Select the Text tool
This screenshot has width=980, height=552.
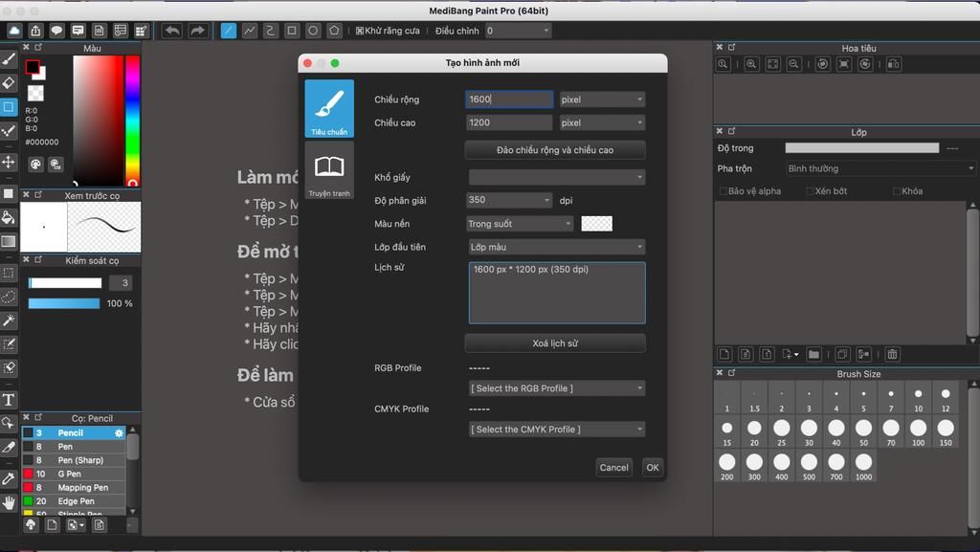click(x=9, y=400)
